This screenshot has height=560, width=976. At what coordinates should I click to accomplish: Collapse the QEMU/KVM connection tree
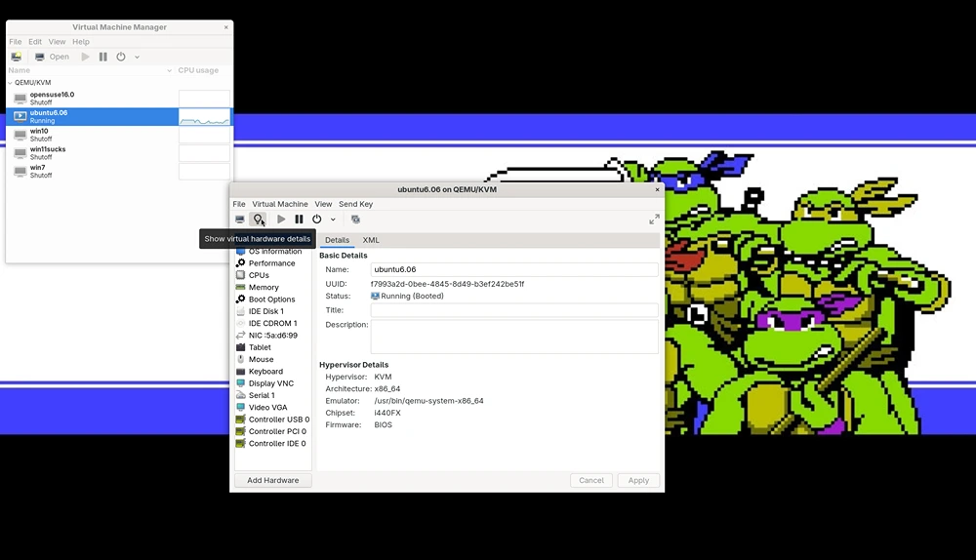[x=10, y=82]
